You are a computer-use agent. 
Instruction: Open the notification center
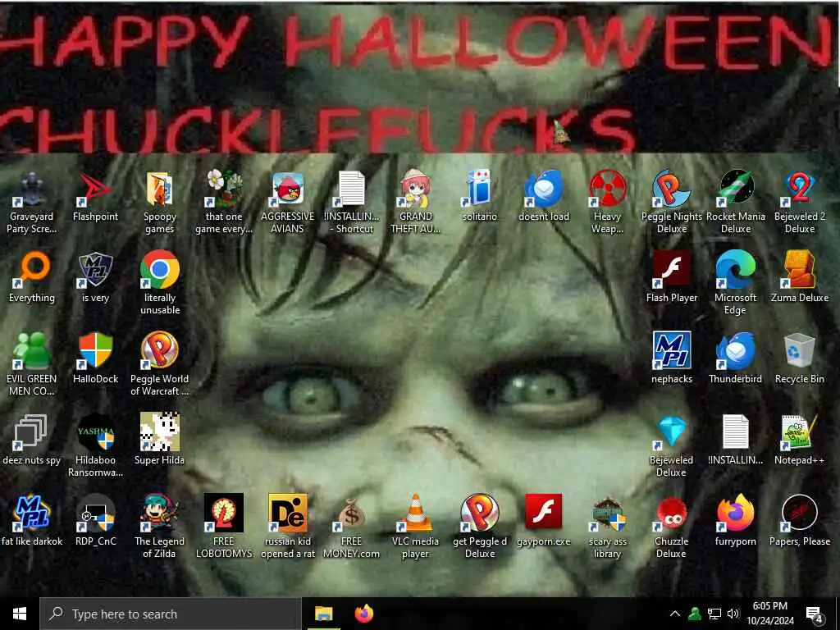point(815,614)
